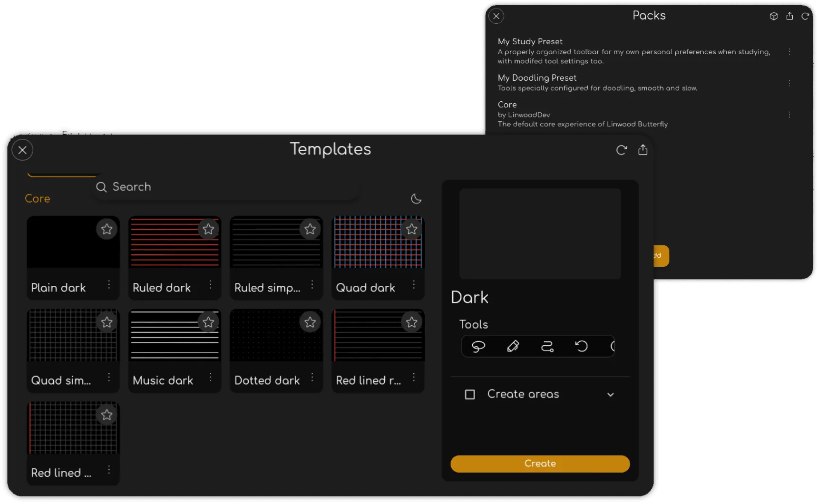Favorite the Ruled dark template star
This screenshot has width=818, height=504.
(208, 229)
